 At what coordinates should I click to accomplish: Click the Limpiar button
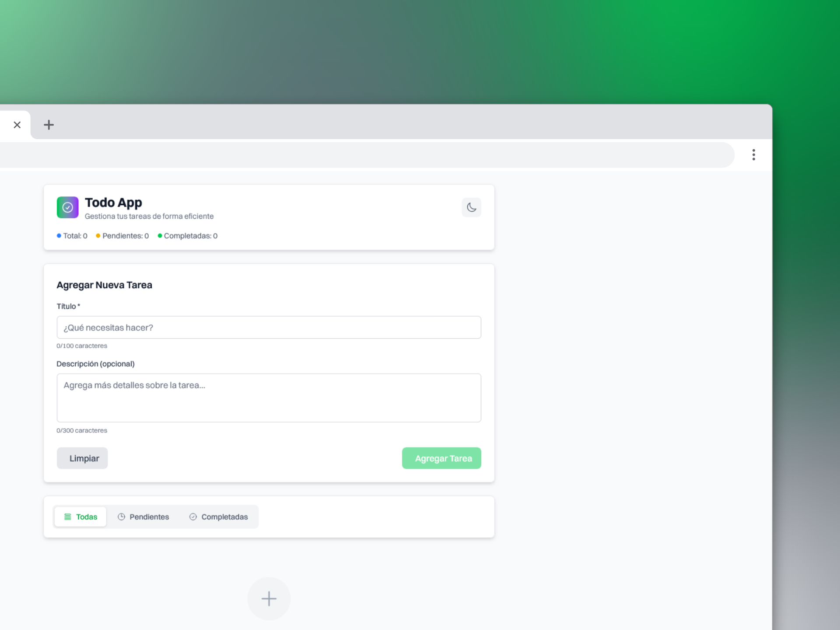pyautogui.click(x=82, y=458)
